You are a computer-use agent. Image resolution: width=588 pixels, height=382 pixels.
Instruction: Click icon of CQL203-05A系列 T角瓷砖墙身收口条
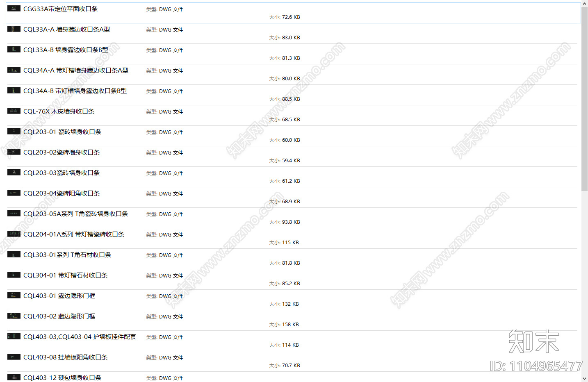click(x=14, y=214)
